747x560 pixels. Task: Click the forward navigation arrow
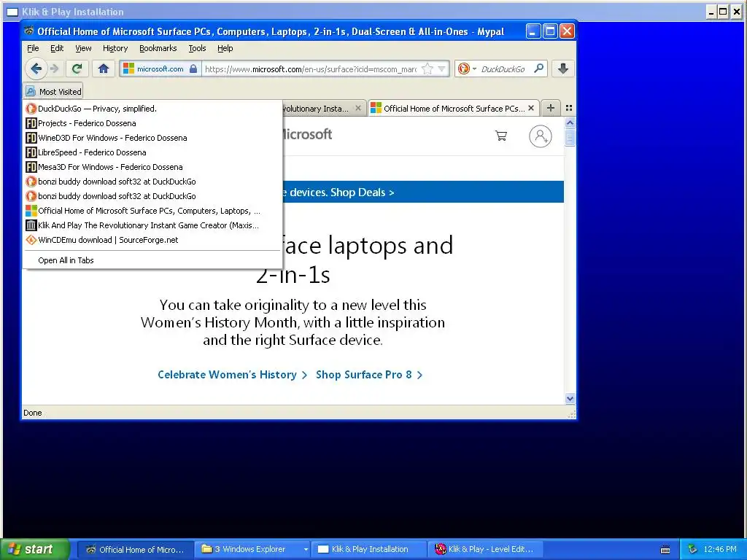55,69
